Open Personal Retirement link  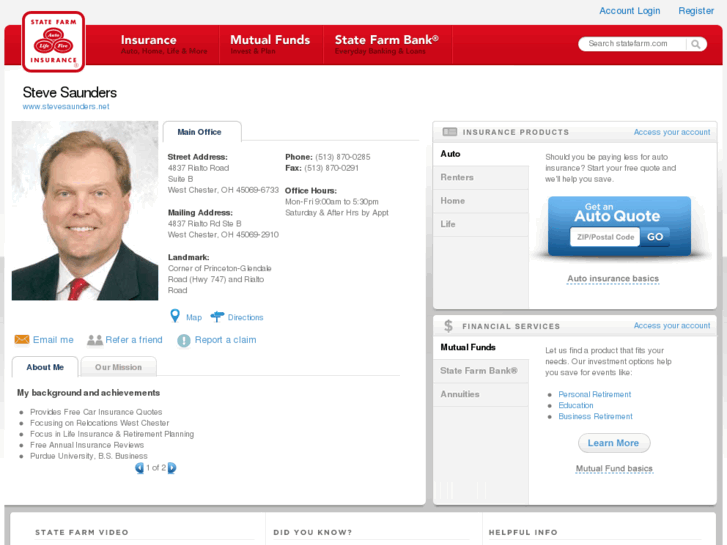tap(594, 394)
